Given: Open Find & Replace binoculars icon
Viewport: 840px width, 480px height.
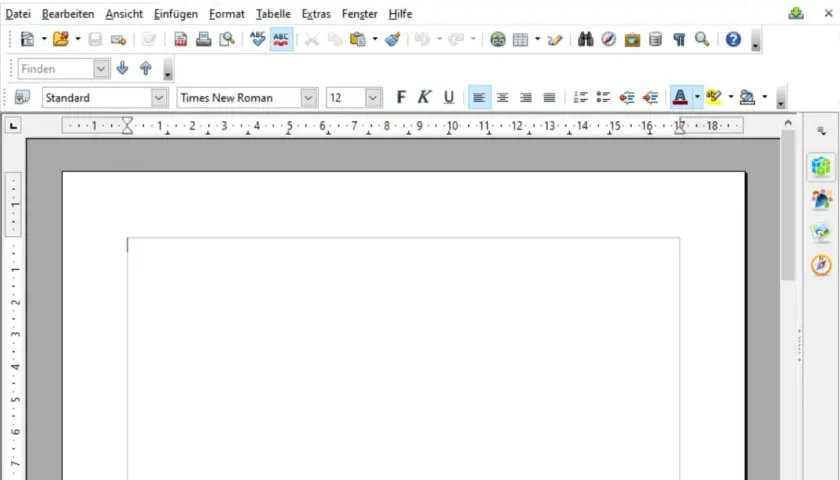Looking at the screenshot, I should (x=586, y=39).
